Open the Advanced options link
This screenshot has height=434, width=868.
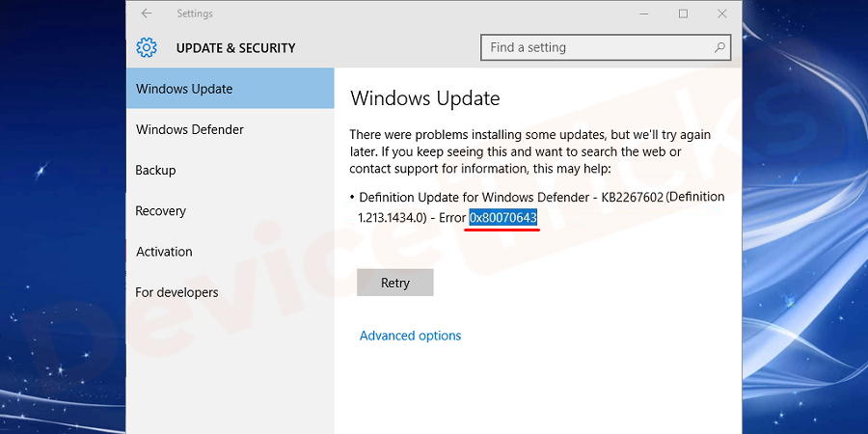point(410,336)
